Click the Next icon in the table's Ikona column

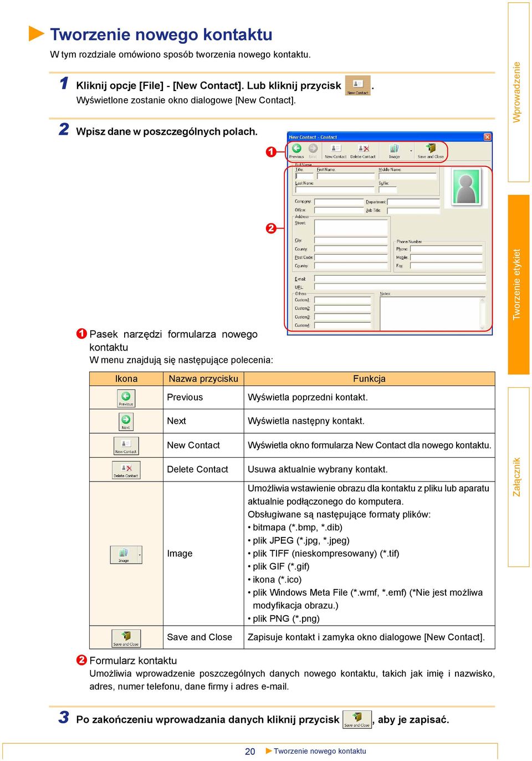(x=126, y=422)
